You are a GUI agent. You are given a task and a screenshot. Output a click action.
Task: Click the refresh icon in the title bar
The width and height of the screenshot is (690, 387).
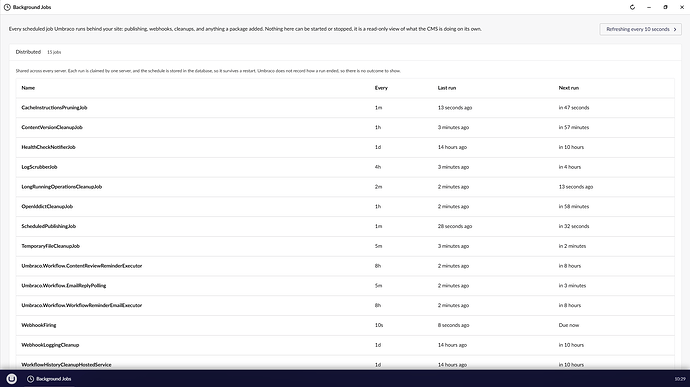[632, 7]
